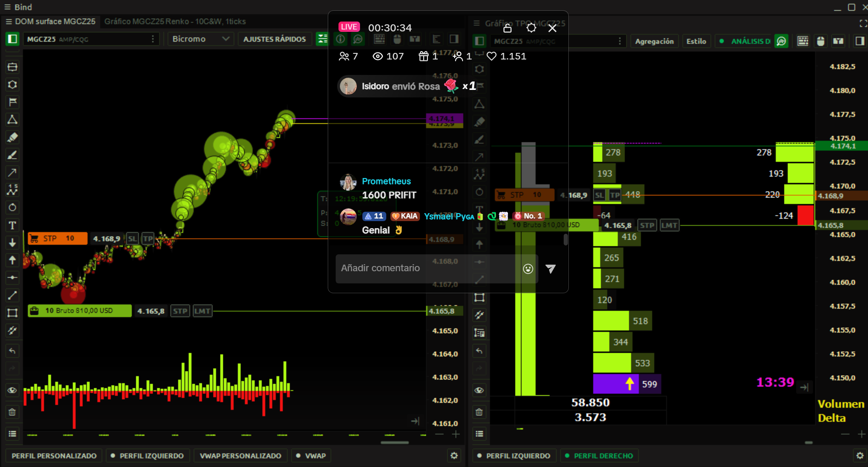Click the PERFIL PERSONALIZADO button
This screenshot has height=467, width=868.
click(54, 456)
